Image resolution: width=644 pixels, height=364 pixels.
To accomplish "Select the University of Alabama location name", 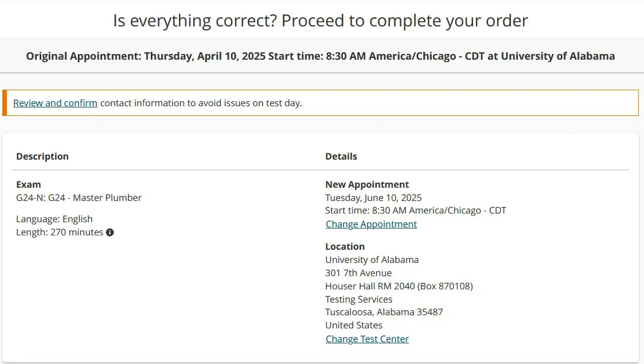I will pyautogui.click(x=372, y=260).
